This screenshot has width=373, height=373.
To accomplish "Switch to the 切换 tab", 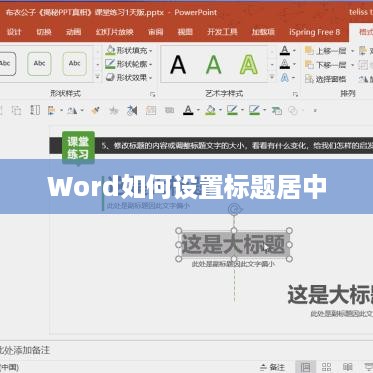I will 44,32.
